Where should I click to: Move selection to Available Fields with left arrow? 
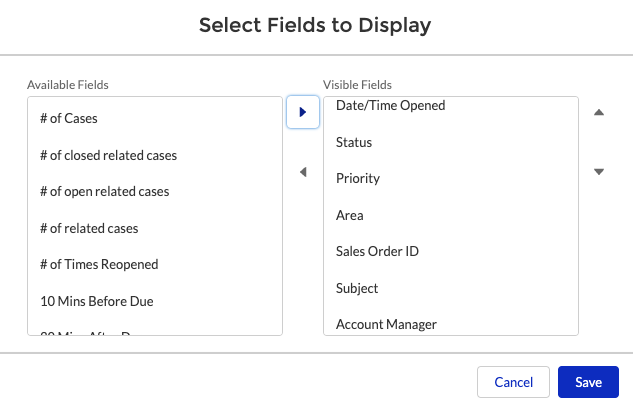[303, 172]
